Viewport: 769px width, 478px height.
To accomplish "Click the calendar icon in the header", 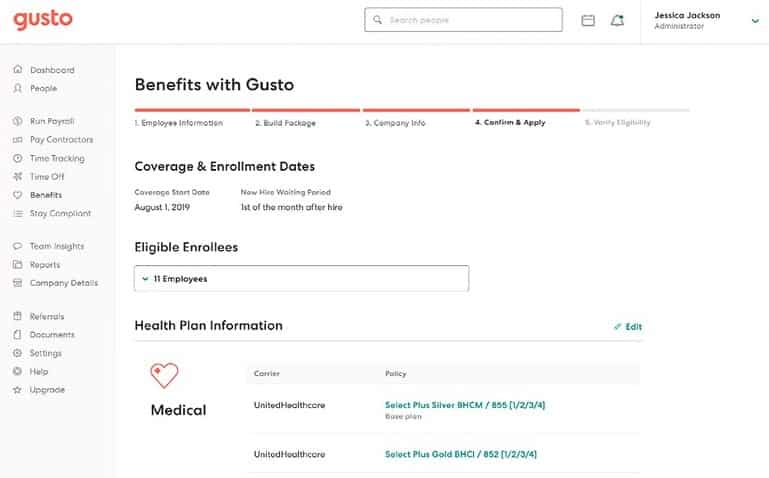I will pyautogui.click(x=588, y=20).
